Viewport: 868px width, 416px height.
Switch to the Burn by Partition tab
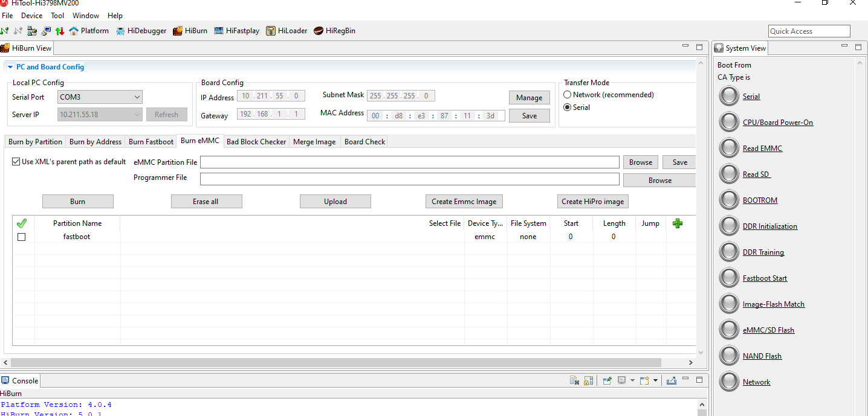[35, 142]
